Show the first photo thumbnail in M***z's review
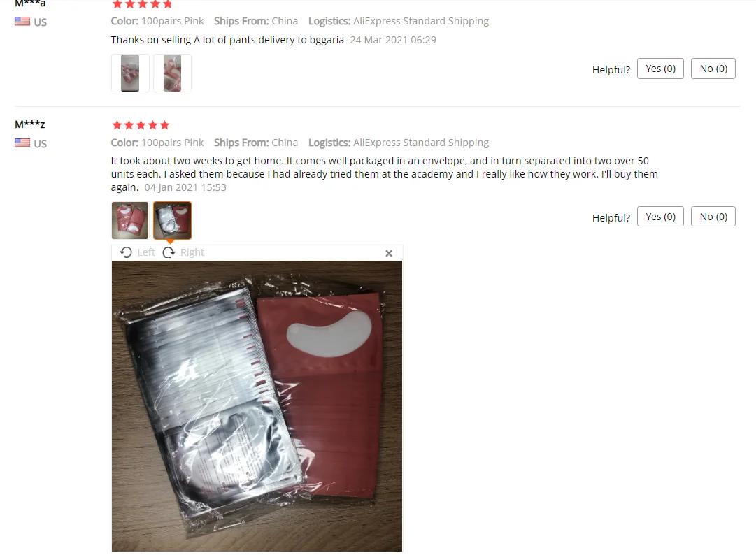756x555 pixels. [129, 221]
